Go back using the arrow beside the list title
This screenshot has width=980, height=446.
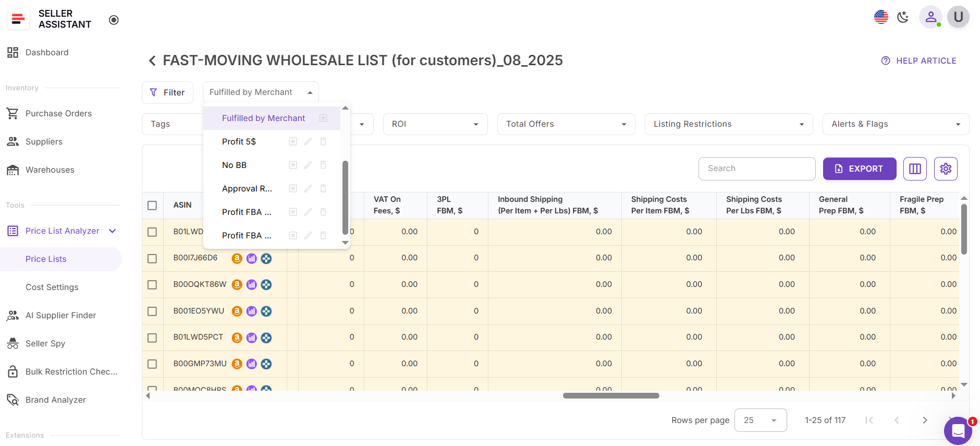(152, 61)
